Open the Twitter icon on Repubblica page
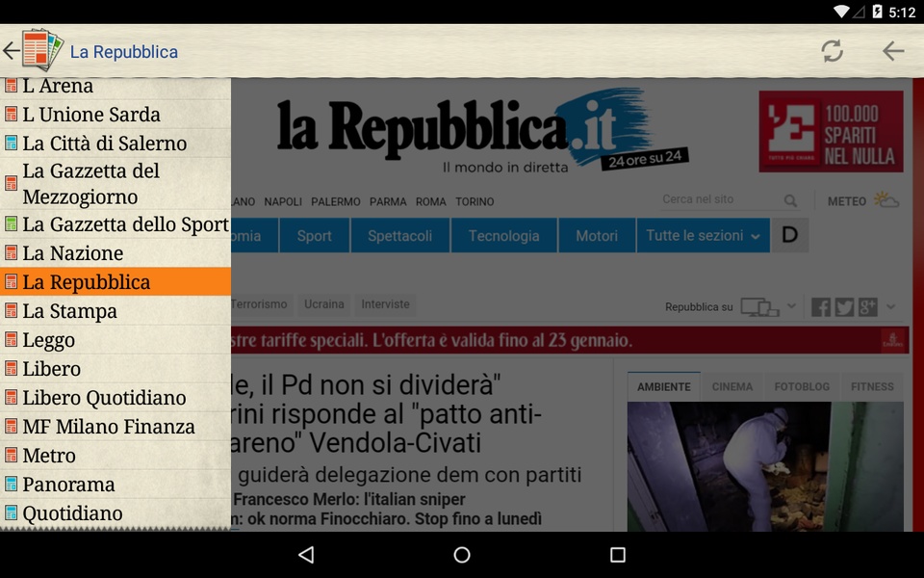Screen dimensions: 924x578 click(844, 307)
